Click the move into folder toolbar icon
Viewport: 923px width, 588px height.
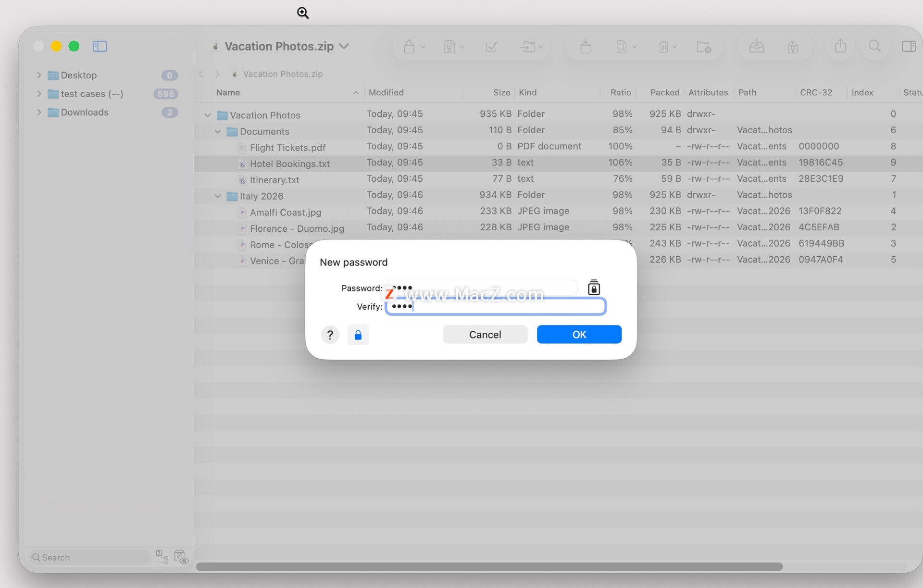tap(527, 47)
